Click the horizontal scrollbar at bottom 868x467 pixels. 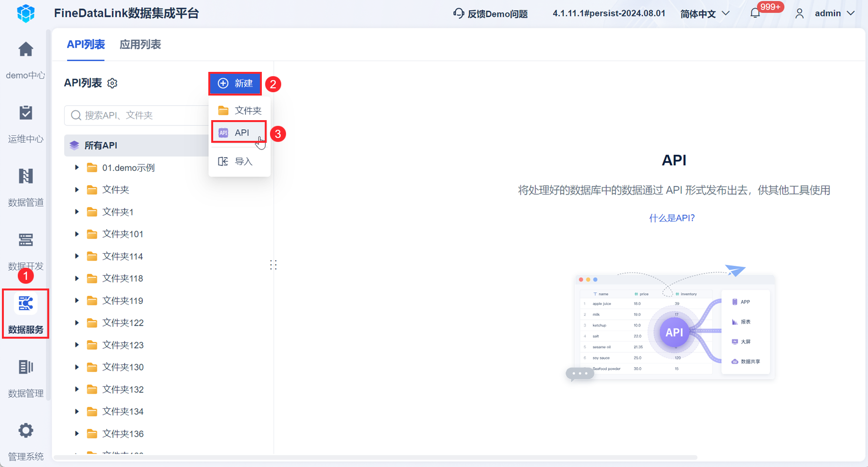pyautogui.click(x=376, y=457)
